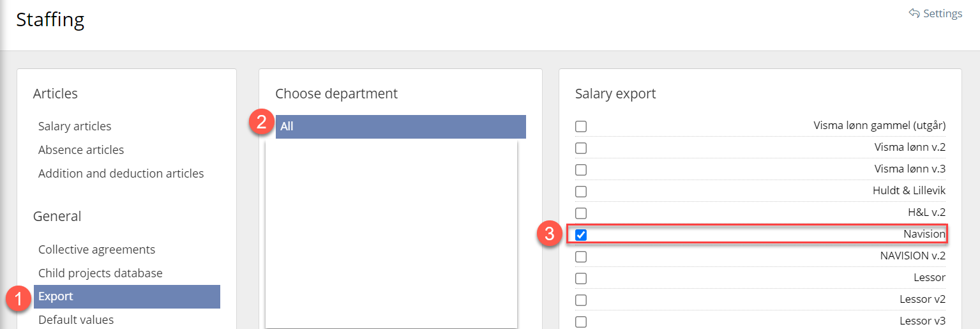The height and width of the screenshot is (329, 980).
Task: Enable H&L v.2 salary export
Action: point(581,213)
